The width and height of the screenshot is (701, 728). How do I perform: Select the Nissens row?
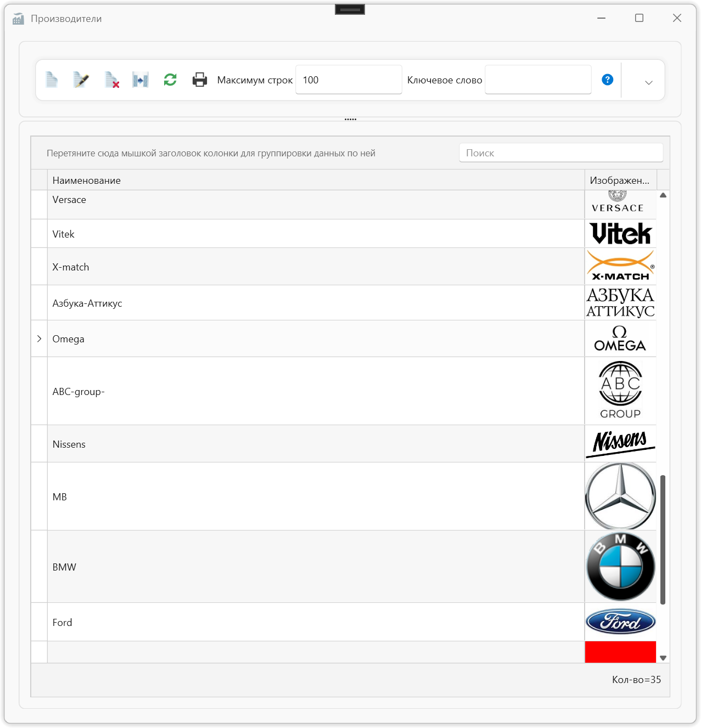tap(316, 444)
